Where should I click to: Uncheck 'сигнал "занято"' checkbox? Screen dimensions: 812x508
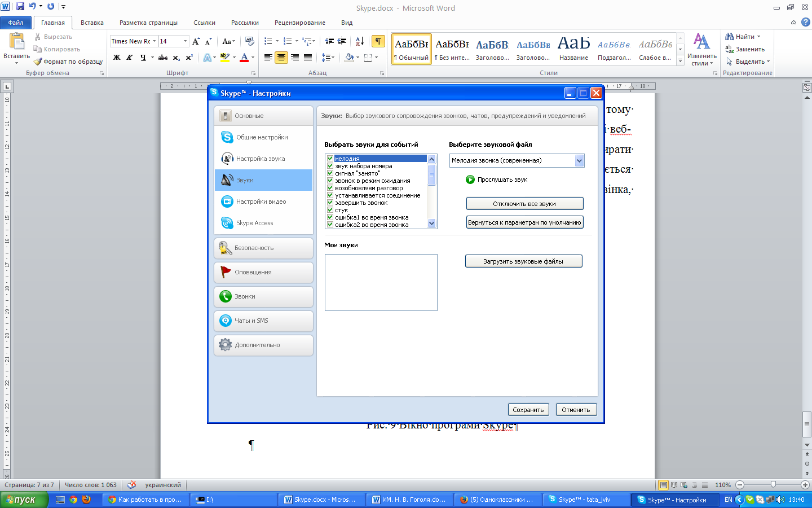tap(330, 173)
